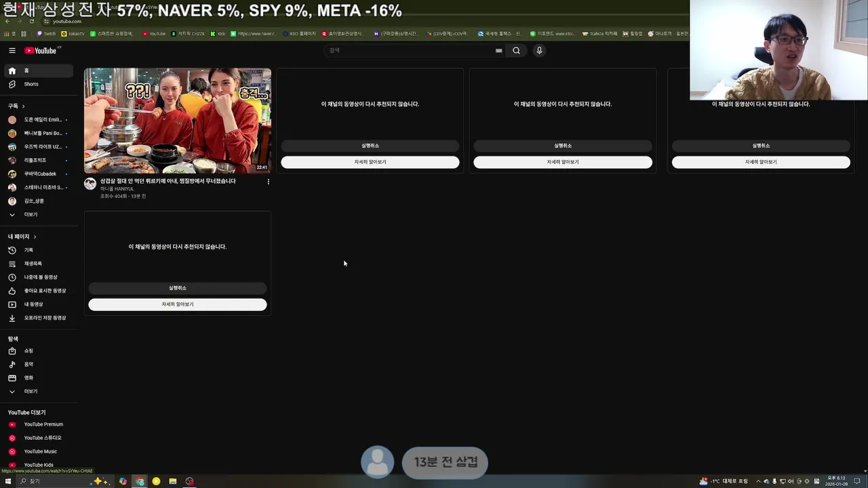Open the 치지직 CHZZK bookmark
The height and width of the screenshot is (488, 868).
point(188,33)
